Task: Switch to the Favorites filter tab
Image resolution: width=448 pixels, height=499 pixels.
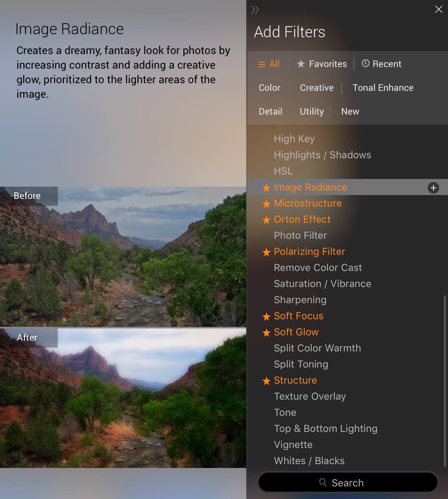Action: click(x=322, y=64)
